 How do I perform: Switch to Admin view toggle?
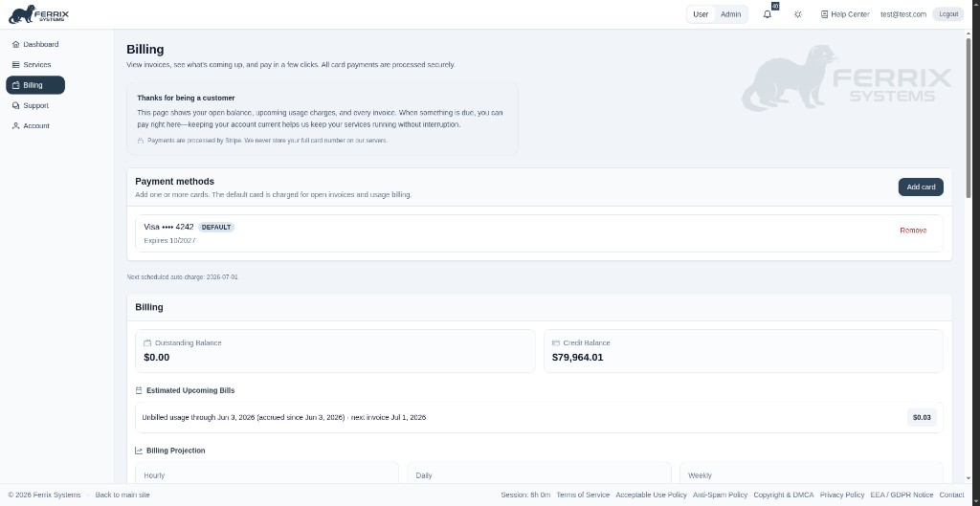click(x=730, y=14)
